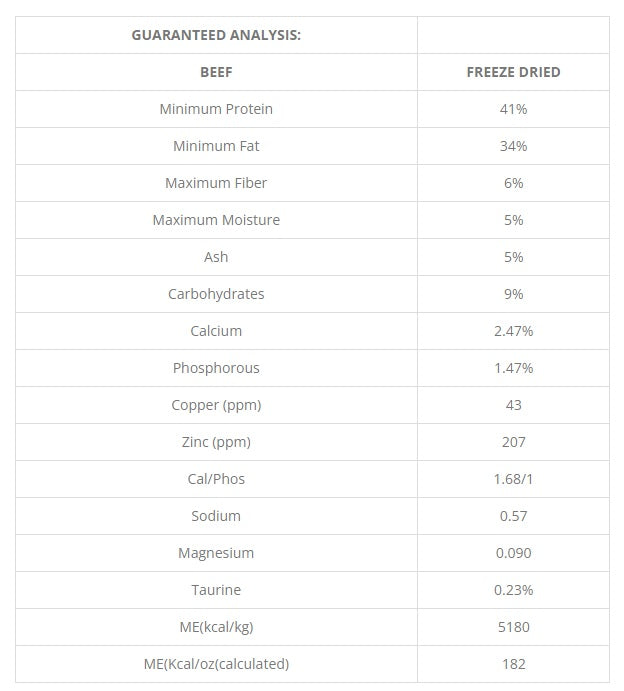624x691 pixels.
Task: Select the FREEZE DRIED column header
Action: [x=513, y=72]
